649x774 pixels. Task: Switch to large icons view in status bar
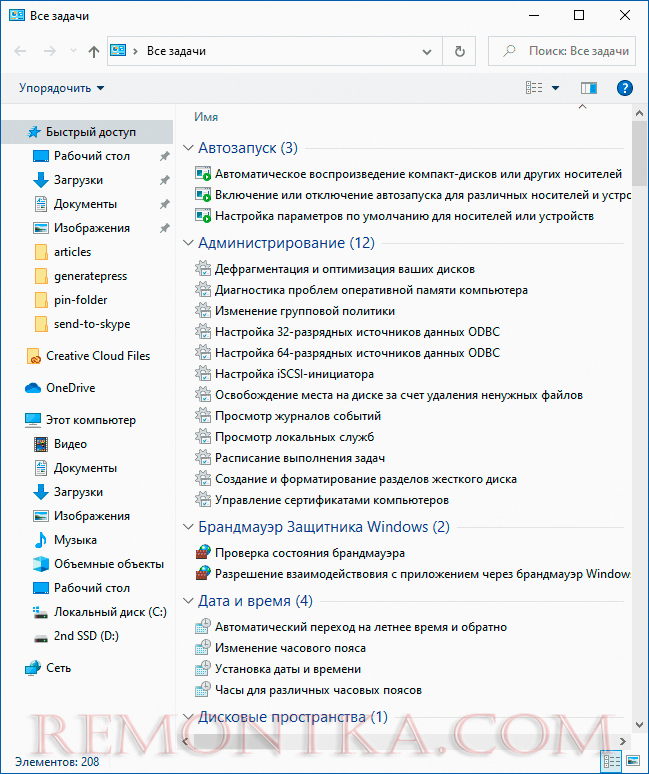click(633, 761)
